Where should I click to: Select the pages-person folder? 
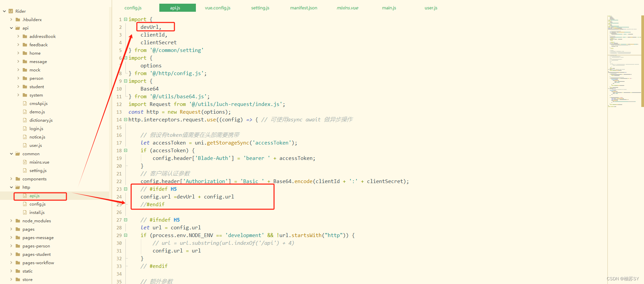pos(36,246)
